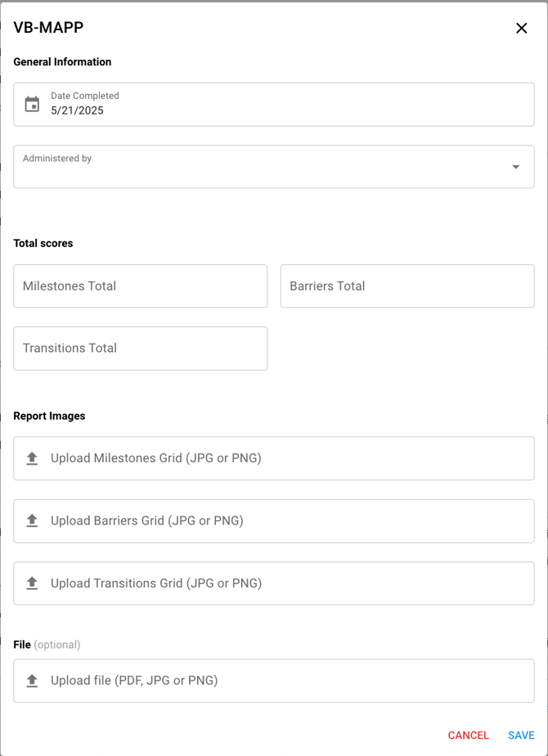Click the calendar icon beside Date Completed
Screen dimensions: 548x756
[x=32, y=105]
